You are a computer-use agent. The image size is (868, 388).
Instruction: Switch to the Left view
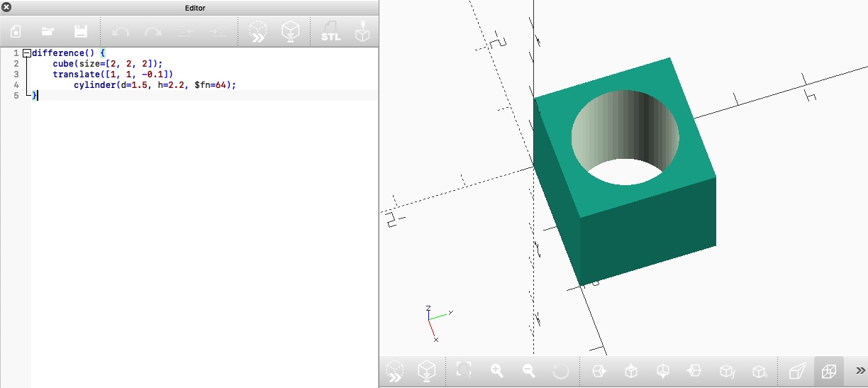tap(694, 371)
